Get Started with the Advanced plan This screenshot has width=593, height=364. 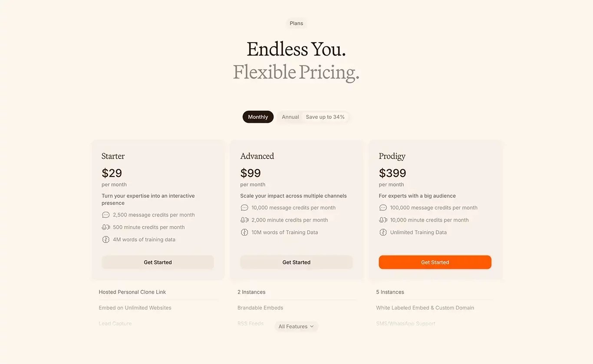click(x=296, y=262)
